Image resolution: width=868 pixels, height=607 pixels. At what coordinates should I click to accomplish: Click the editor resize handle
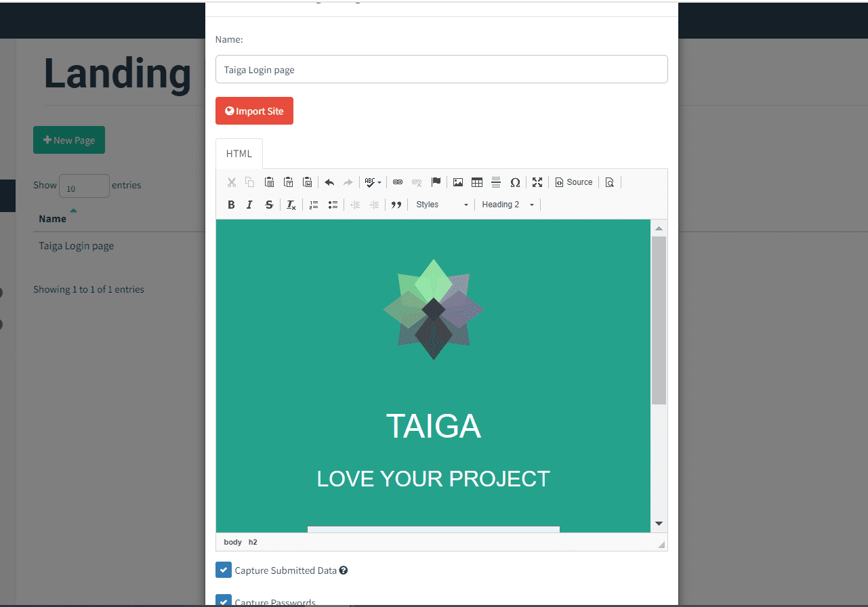tap(661, 545)
